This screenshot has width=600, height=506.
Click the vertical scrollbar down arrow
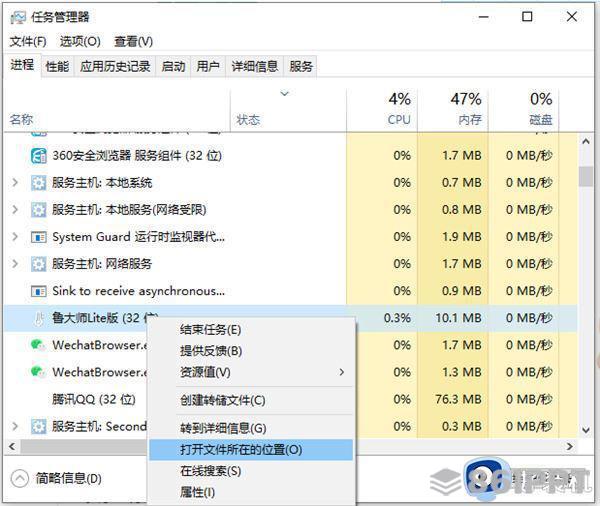pyautogui.click(x=585, y=430)
